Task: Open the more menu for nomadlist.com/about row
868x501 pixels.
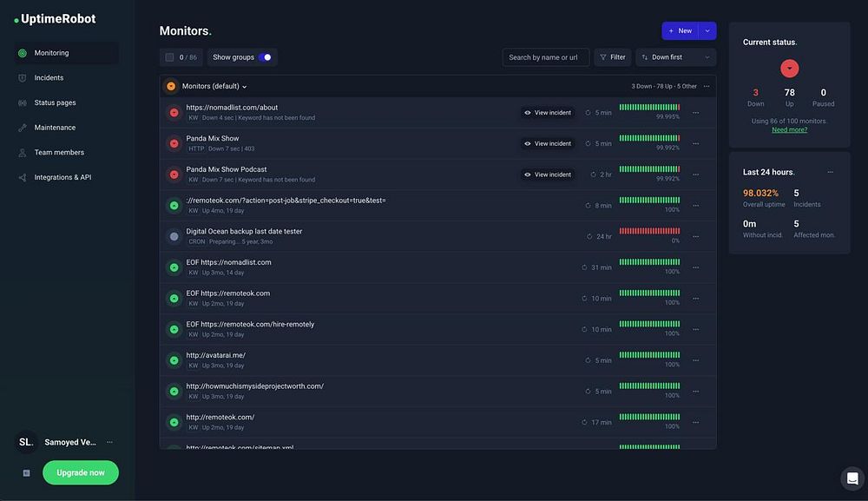Action: (x=696, y=113)
